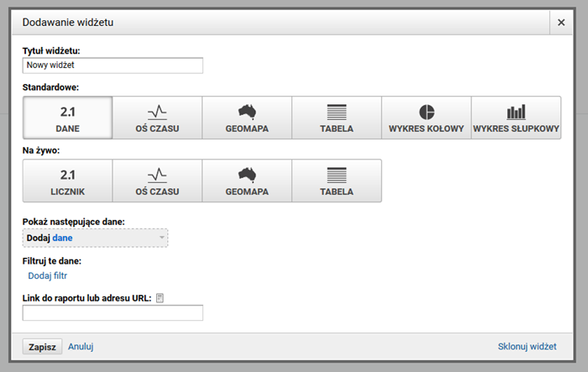Click the report link or URL input field
The height and width of the screenshot is (372, 588).
click(113, 313)
